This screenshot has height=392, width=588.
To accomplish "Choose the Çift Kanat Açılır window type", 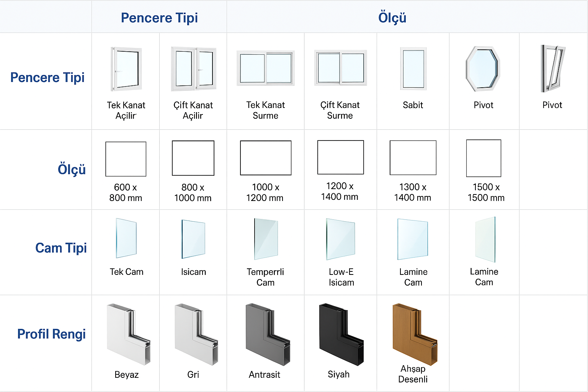I will tap(194, 69).
